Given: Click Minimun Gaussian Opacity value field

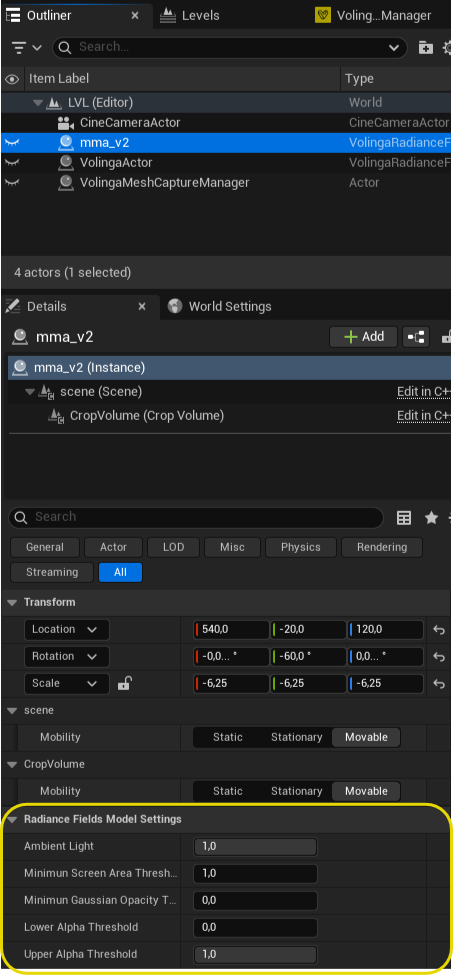Looking at the screenshot, I should coord(255,901).
